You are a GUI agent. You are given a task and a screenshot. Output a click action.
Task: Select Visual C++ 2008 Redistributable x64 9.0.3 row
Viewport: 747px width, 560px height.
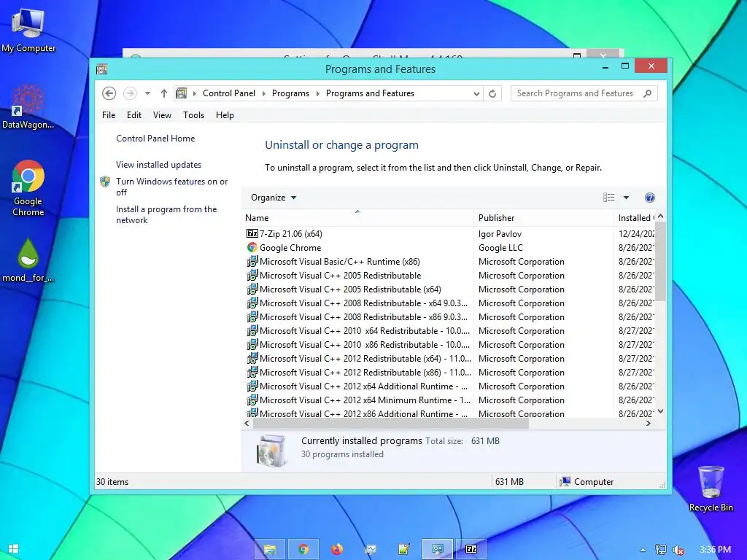[x=449, y=303]
